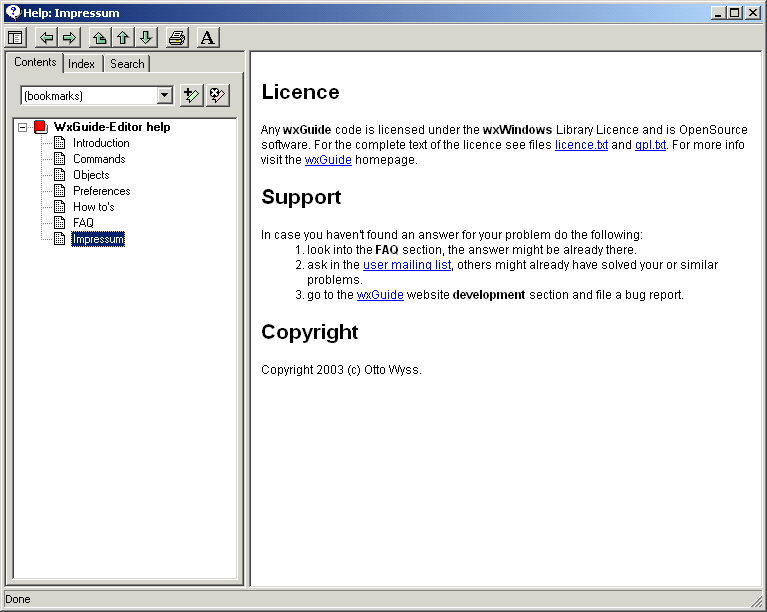The image size is (767, 612).
Task: Collapse the WxGuide-Editor help tree node
Action: click(22, 127)
